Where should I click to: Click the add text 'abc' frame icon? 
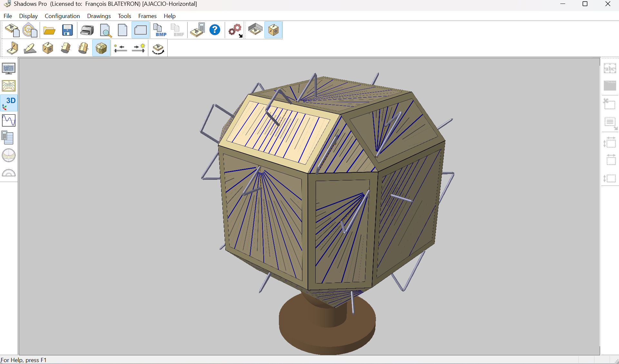point(610,69)
